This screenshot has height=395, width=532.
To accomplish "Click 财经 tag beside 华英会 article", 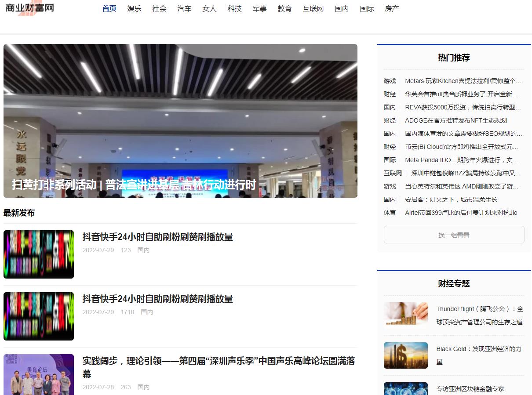I will pyautogui.click(x=390, y=94).
